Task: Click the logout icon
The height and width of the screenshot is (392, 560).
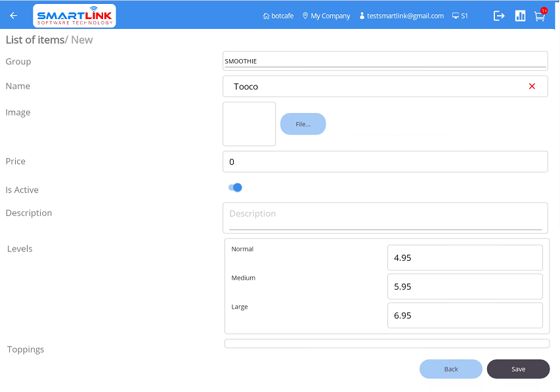Action: pyautogui.click(x=499, y=16)
